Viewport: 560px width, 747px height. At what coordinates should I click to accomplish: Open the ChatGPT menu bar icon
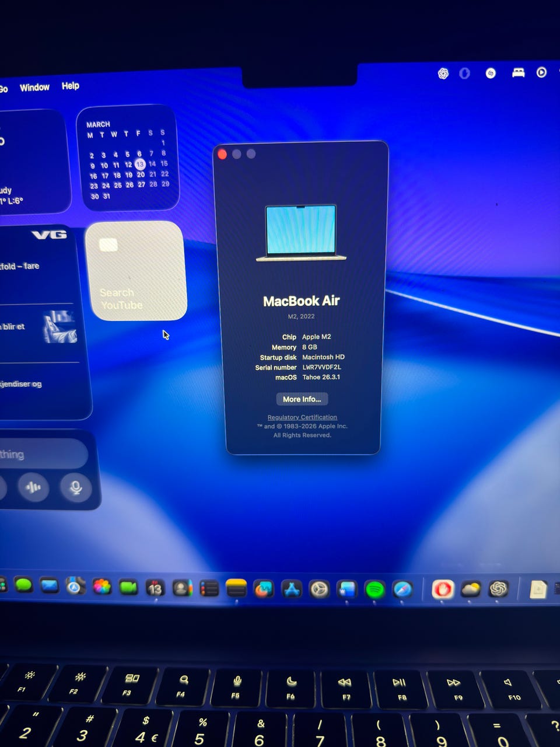tap(443, 74)
